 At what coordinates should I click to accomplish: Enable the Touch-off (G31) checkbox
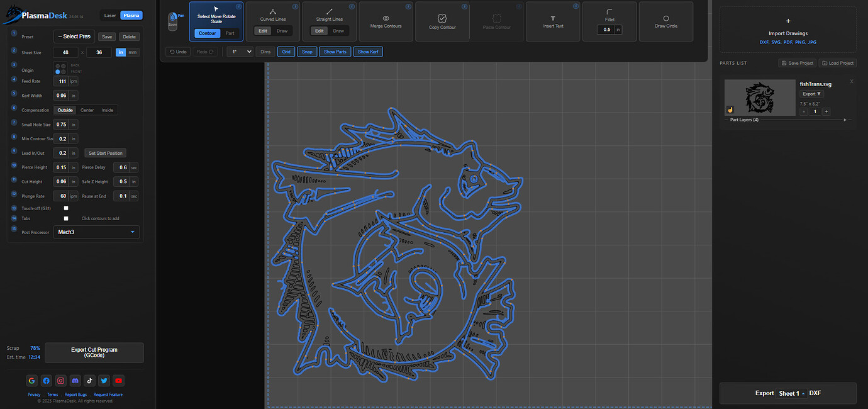pyautogui.click(x=65, y=208)
